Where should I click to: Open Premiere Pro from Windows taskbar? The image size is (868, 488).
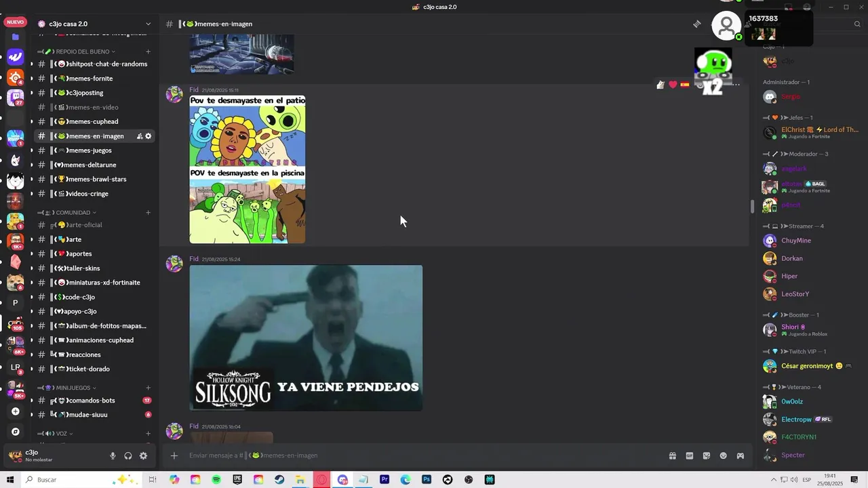tap(384, 480)
